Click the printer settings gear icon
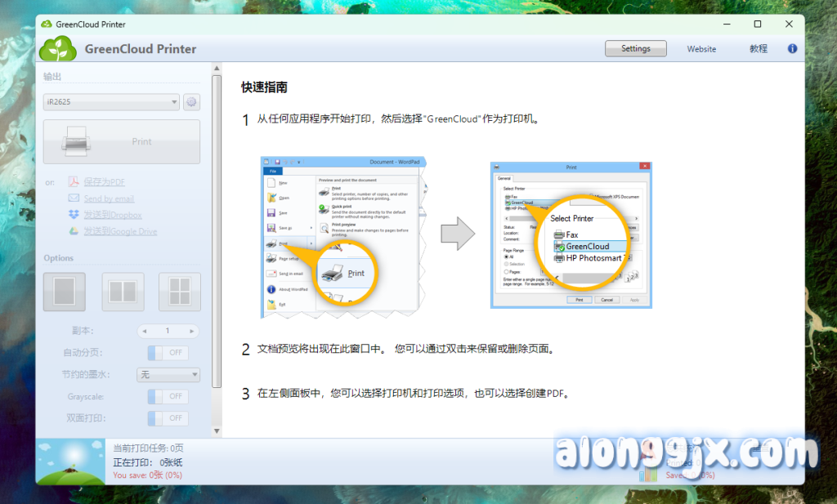Image resolution: width=837 pixels, height=504 pixels. [x=191, y=102]
